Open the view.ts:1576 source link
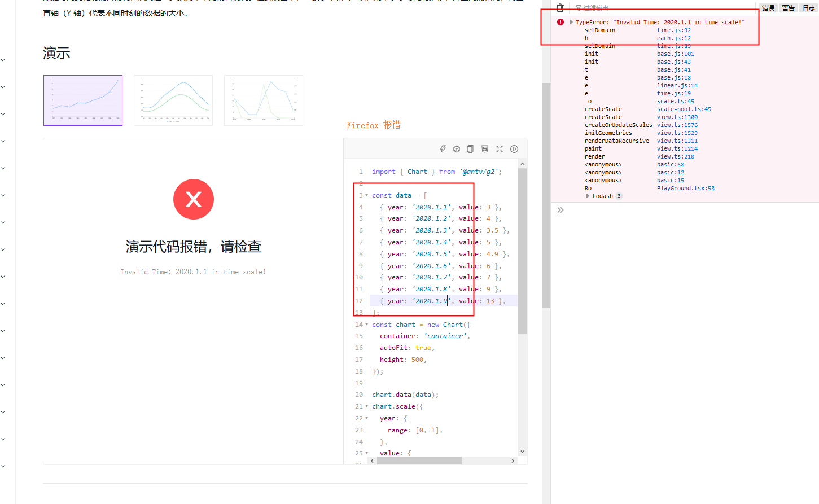Screen dimensions: 819x504 [x=677, y=125]
